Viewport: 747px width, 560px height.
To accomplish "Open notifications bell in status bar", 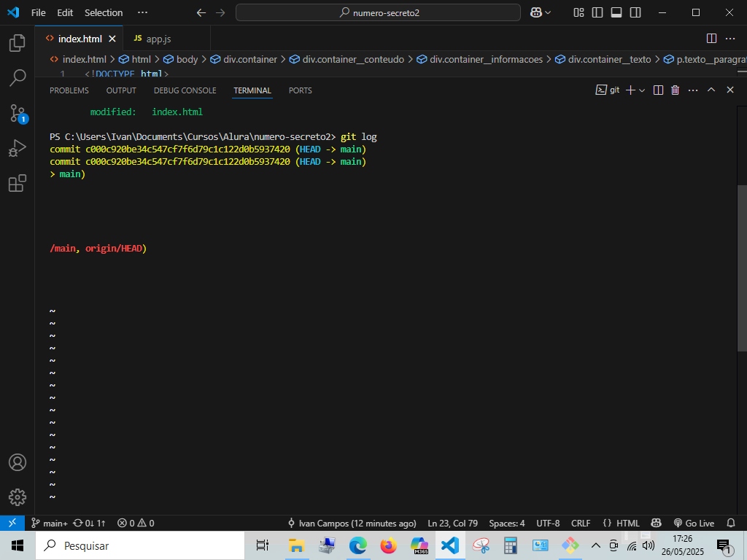I will (731, 523).
